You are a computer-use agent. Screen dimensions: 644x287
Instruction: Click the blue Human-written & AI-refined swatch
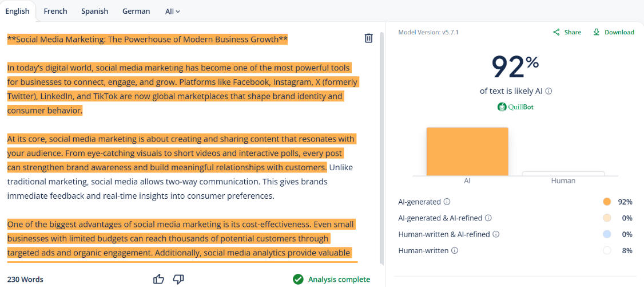pos(607,234)
